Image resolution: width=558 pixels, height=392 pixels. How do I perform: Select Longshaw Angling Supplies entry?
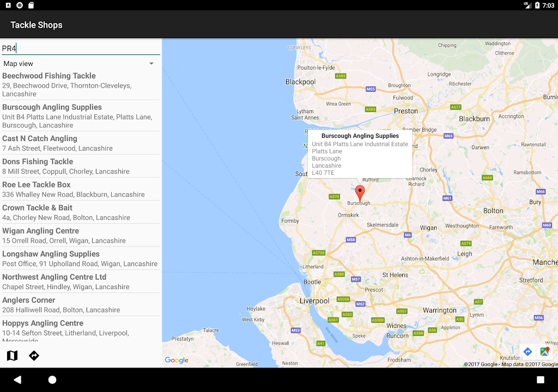[80, 259]
